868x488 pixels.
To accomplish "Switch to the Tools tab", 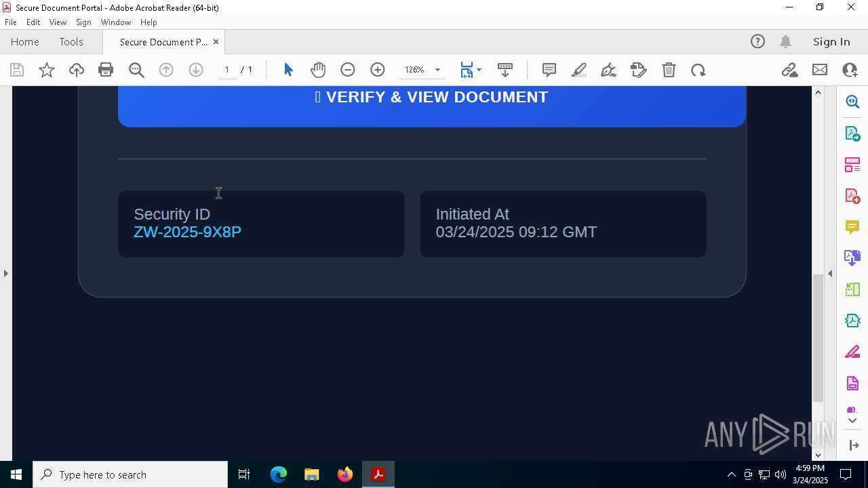I will [71, 41].
